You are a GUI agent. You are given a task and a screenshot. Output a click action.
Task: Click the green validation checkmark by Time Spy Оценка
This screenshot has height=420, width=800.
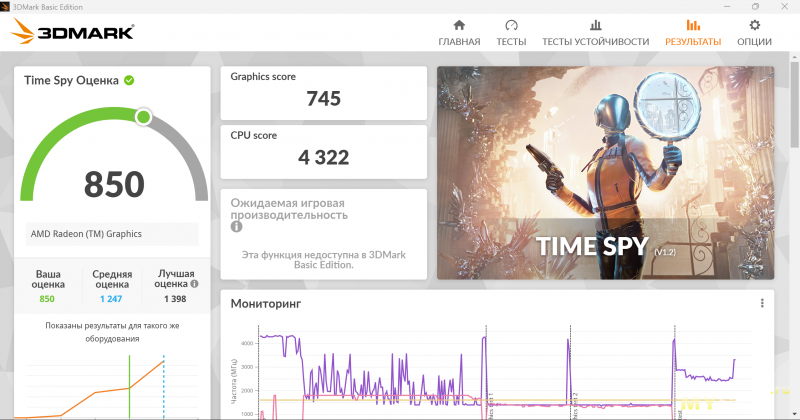[x=130, y=80]
